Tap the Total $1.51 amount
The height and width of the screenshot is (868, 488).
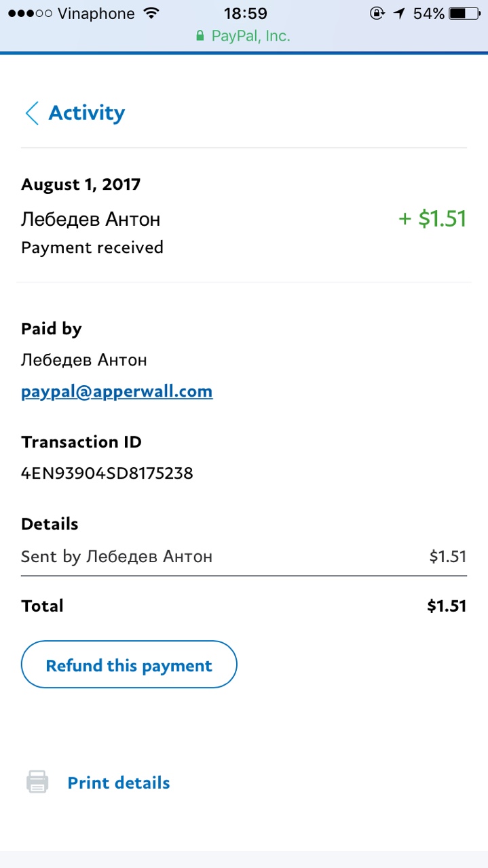(446, 606)
